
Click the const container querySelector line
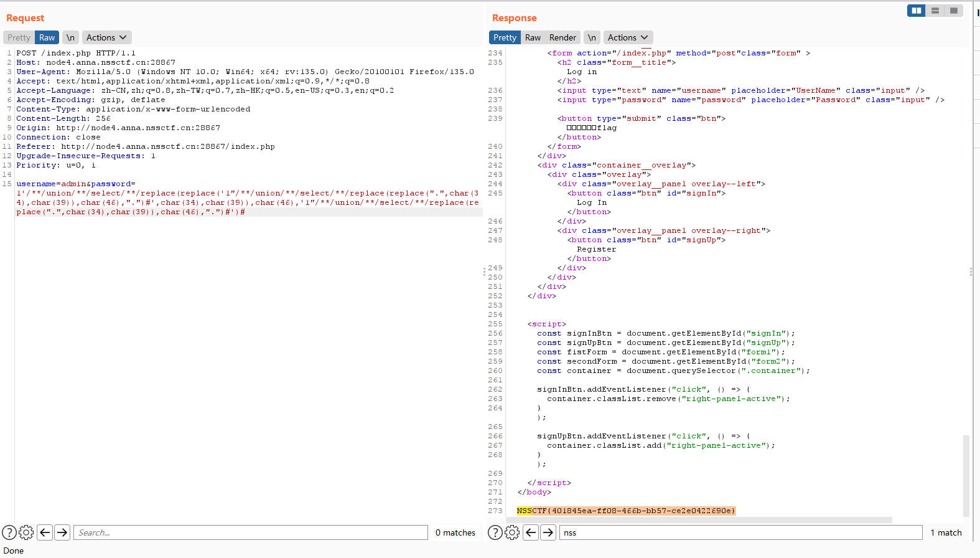pos(673,371)
